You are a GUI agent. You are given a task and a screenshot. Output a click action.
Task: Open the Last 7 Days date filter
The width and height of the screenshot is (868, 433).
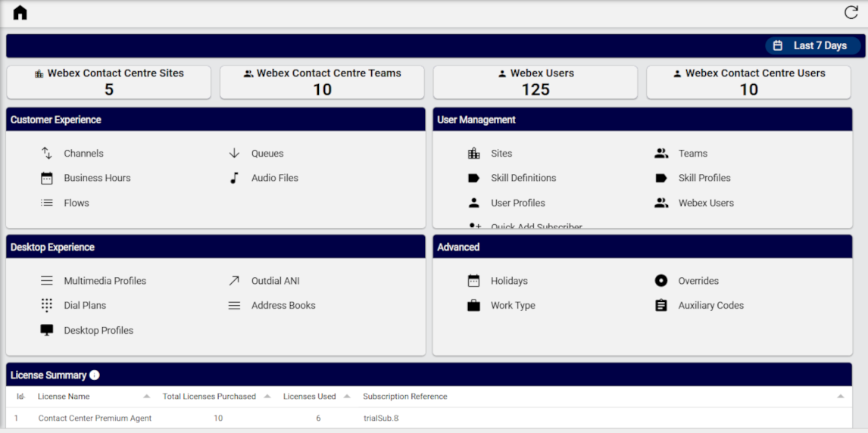click(x=813, y=46)
